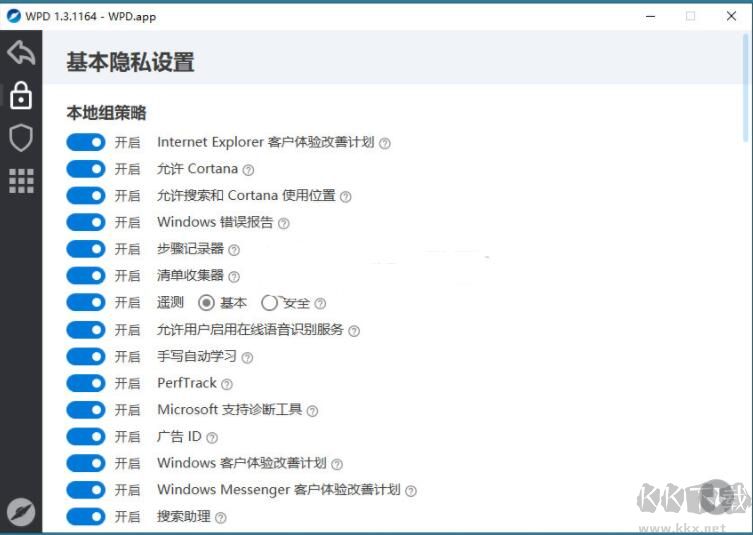Viewport: 753px width, 535px height.
Task: Show help for 搜索助理
Action: coord(221,518)
